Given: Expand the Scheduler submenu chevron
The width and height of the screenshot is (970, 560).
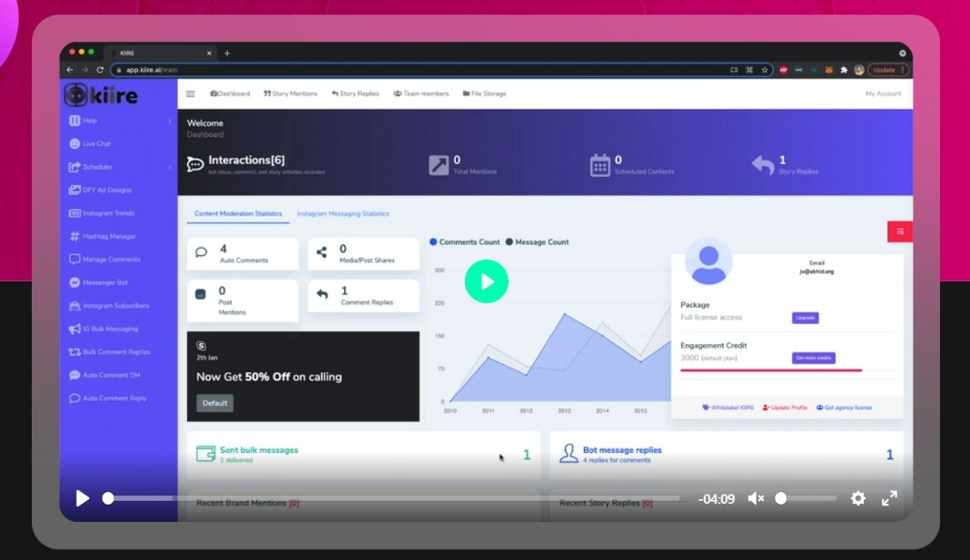Looking at the screenshot, I should coord(170,167).
